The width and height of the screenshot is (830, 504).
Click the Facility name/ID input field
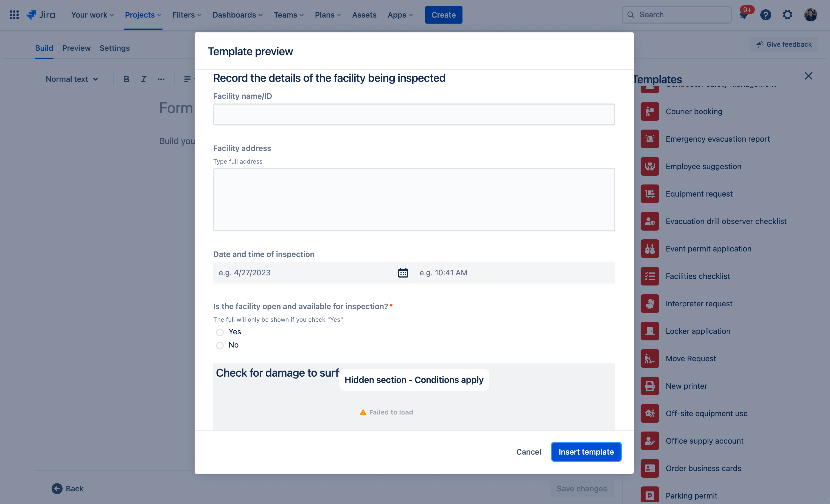(x=414, y=114)
